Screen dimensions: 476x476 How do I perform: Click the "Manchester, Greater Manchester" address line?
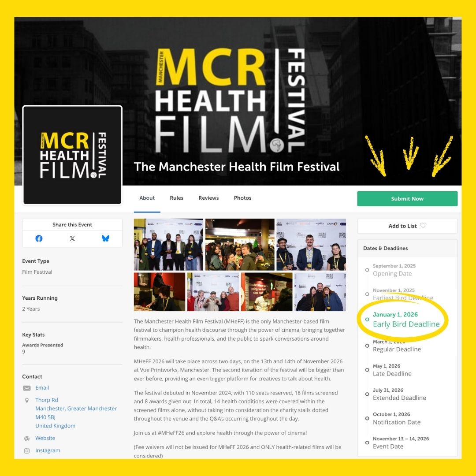click(76, 409)
